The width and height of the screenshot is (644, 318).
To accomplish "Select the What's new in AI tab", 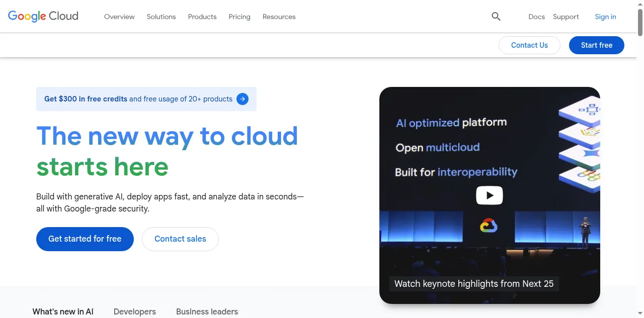I will click(x=63, y=311).
